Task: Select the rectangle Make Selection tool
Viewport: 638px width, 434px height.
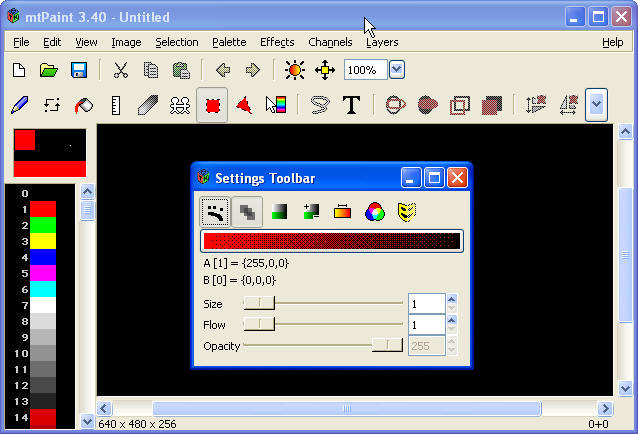Action: coord(212,105)
